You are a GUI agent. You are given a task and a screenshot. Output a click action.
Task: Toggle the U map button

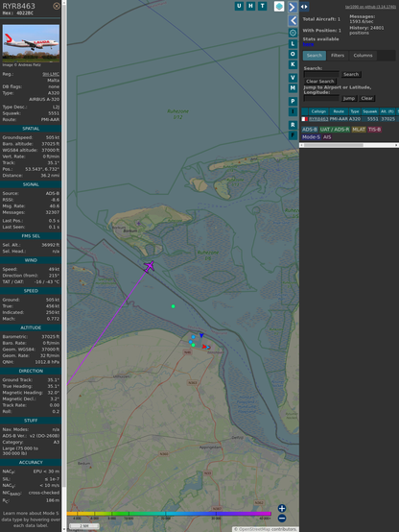[239, 6]
